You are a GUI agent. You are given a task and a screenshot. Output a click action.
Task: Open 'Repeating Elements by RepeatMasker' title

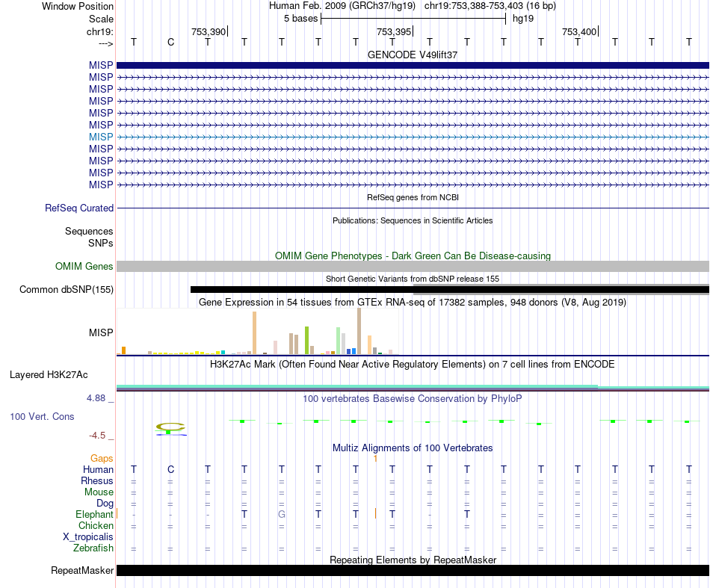point(413,560)
